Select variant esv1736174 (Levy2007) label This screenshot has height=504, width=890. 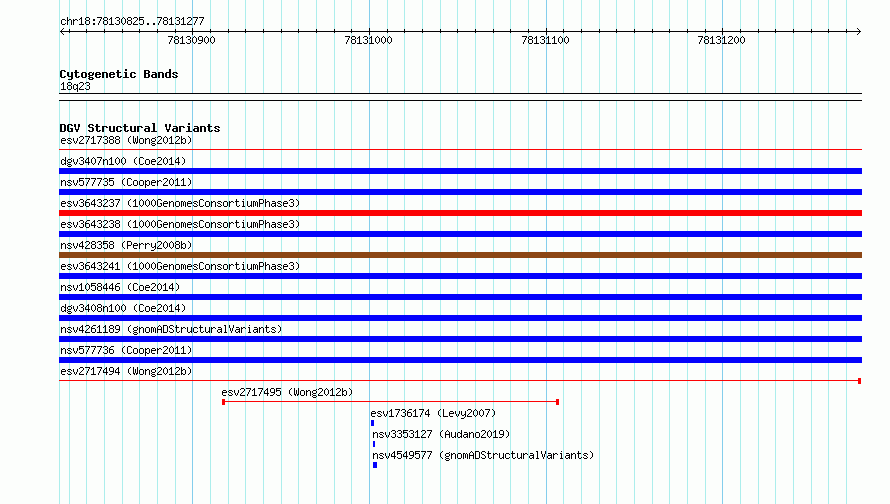point(433,413)
